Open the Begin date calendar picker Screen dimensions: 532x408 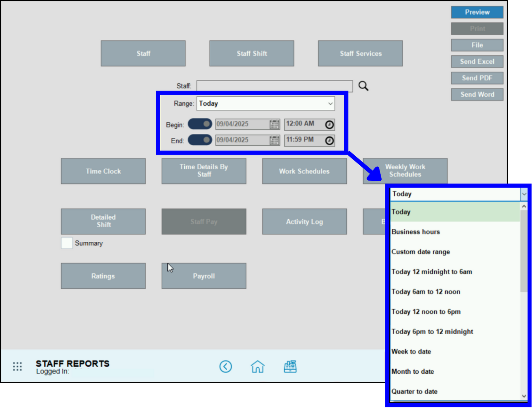coord(274,124)
